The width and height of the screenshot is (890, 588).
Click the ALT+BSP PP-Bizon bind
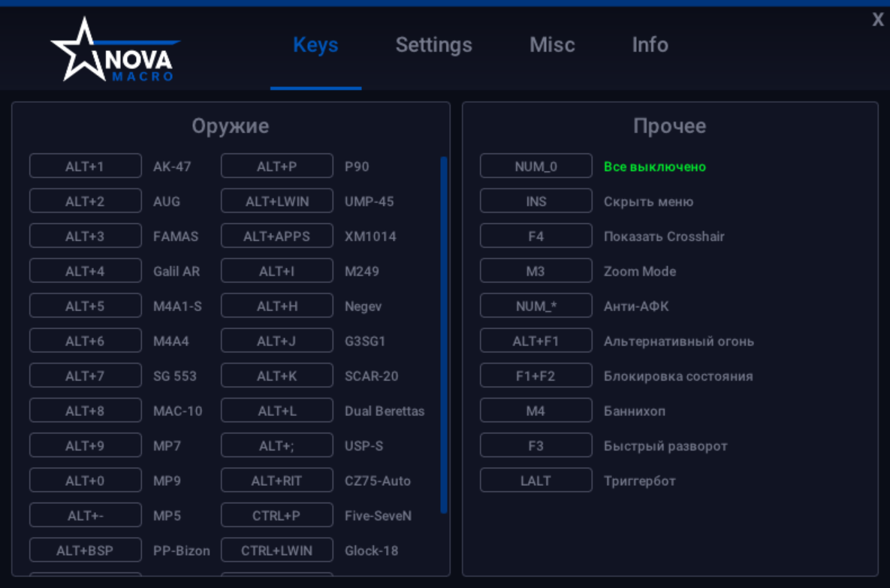pos(84,549)
